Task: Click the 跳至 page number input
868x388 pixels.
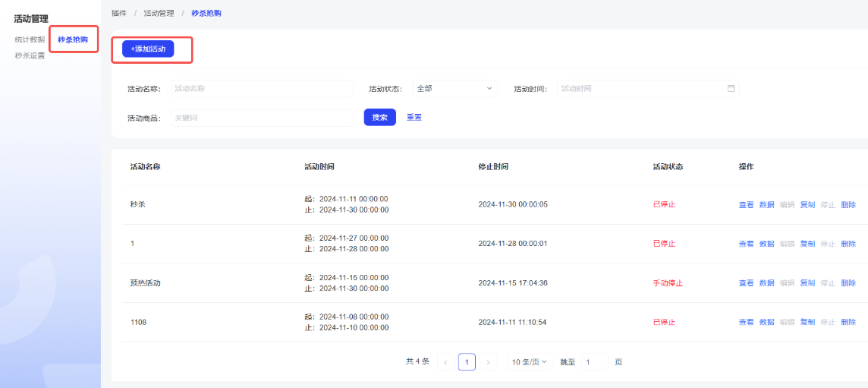Action: (x=594, y=362)
